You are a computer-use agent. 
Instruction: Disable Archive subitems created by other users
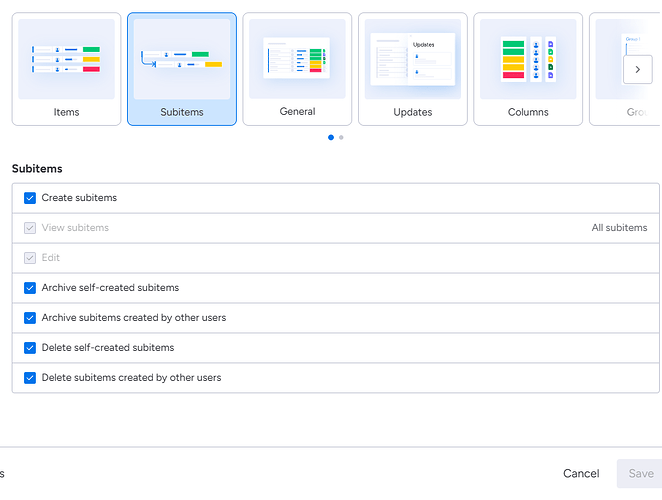click(x=30, y=318)
